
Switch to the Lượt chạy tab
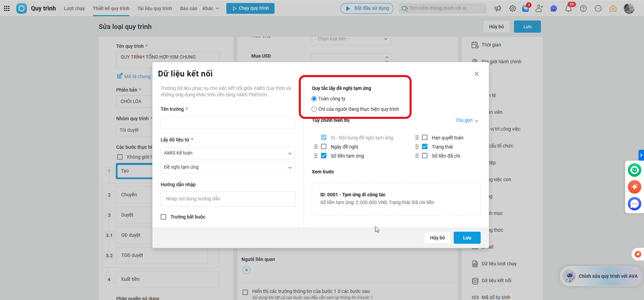(74, 8)
